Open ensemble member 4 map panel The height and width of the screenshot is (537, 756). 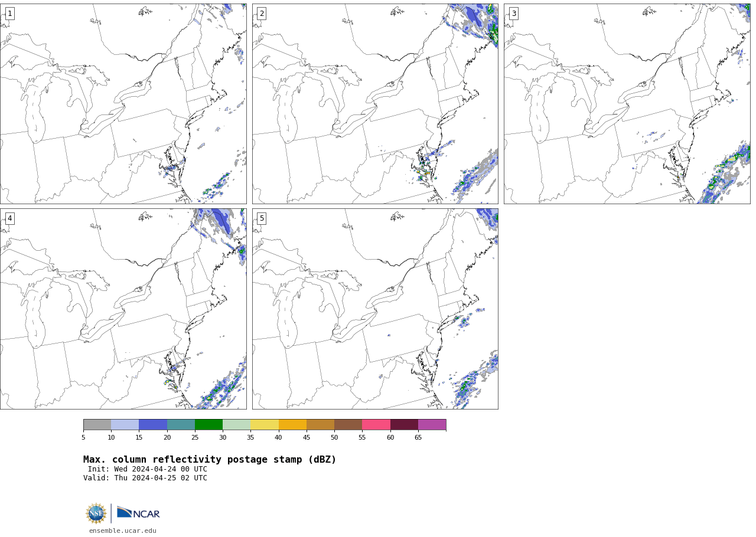123,309
